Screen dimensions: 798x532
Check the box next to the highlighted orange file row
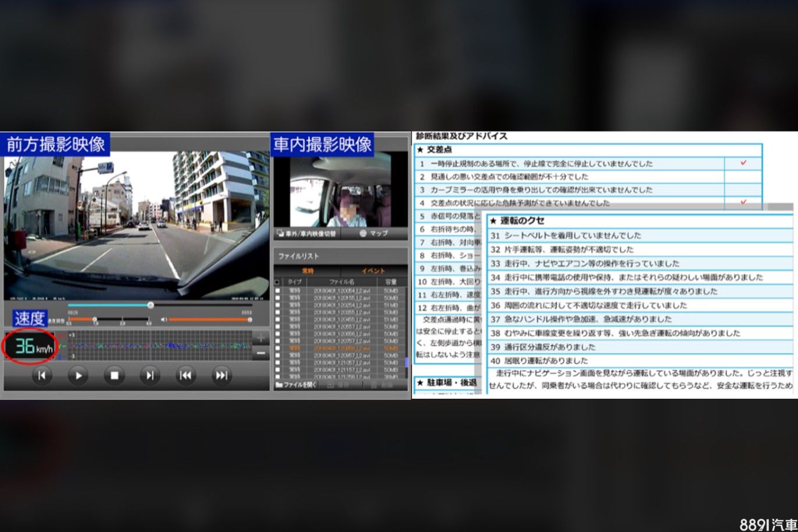coord(278,348)
